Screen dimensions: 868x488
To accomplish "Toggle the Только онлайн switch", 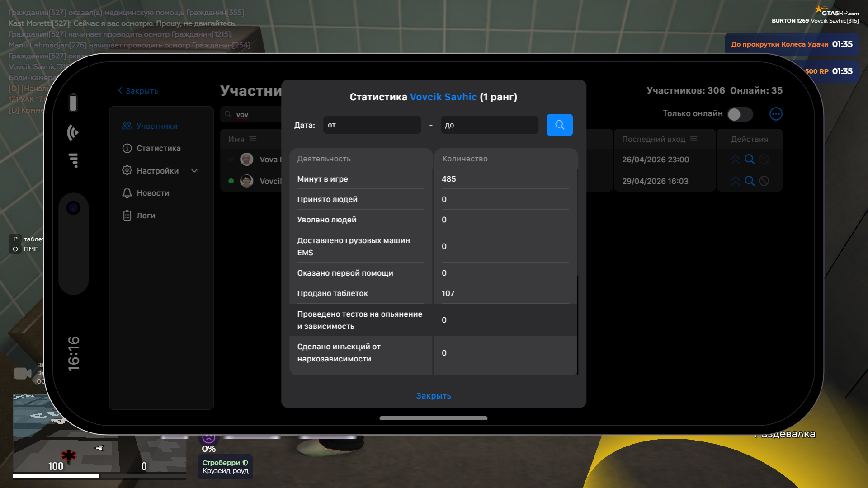I will pyautogui.click(x=740, y=114).
